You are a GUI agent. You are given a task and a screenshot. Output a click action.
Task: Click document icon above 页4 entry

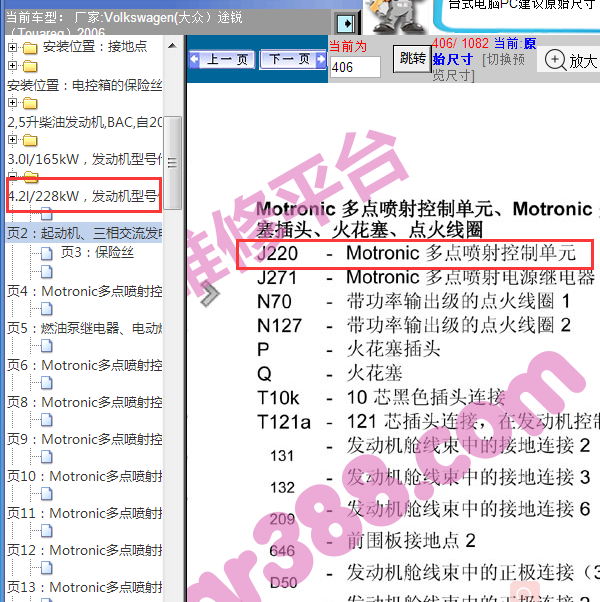coord(46,272)
